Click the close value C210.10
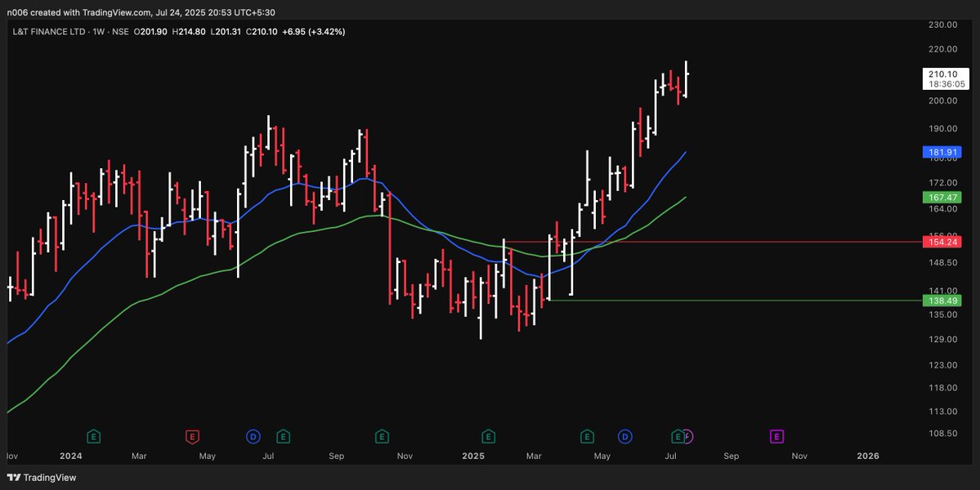The width and height of the screenshot is (980, 490). [x=262, y=31]
